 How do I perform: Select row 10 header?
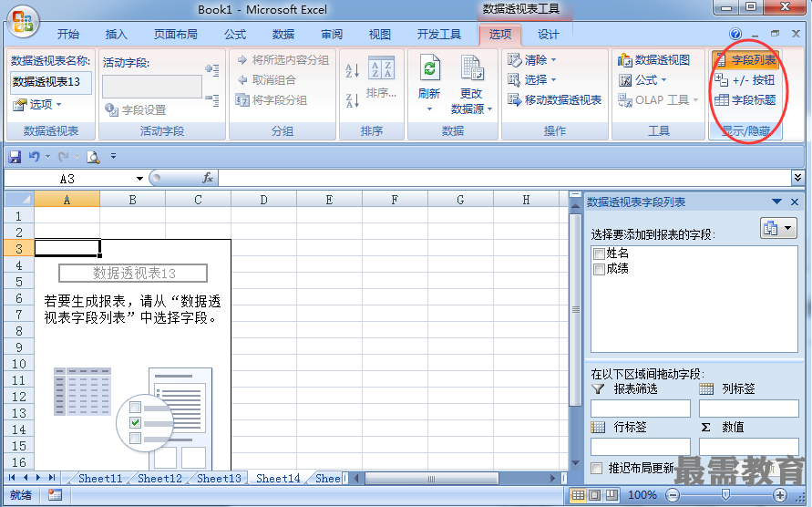pyautogui.click(x=19, y=364)
